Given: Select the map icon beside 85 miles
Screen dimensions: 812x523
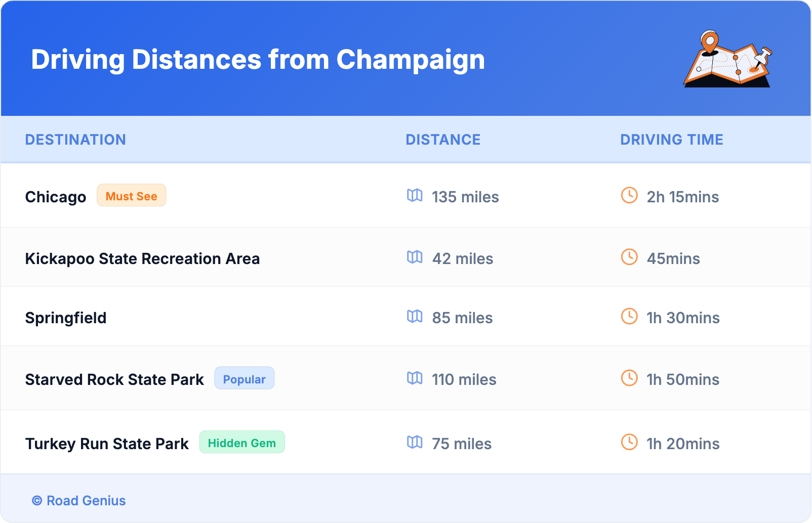Looking at the screenshot, I should [x=415, y=316].
